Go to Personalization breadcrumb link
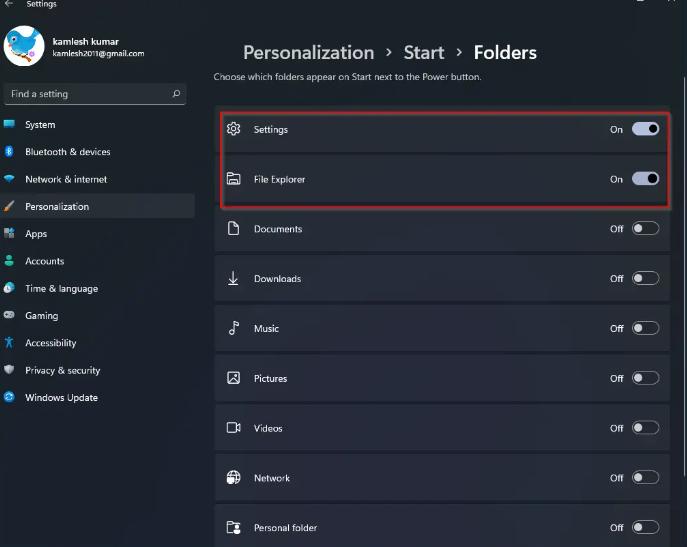Viewport: 687px width, 547px height. pos(308,52)
